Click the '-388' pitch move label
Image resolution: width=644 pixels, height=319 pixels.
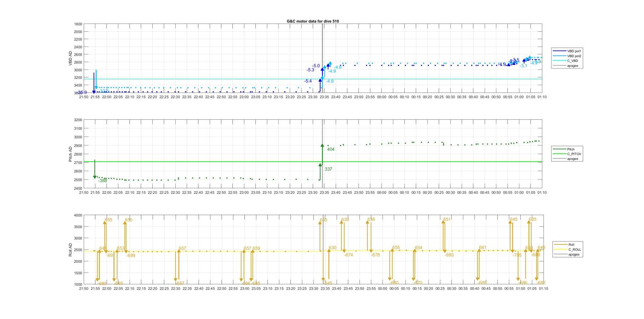102,181
